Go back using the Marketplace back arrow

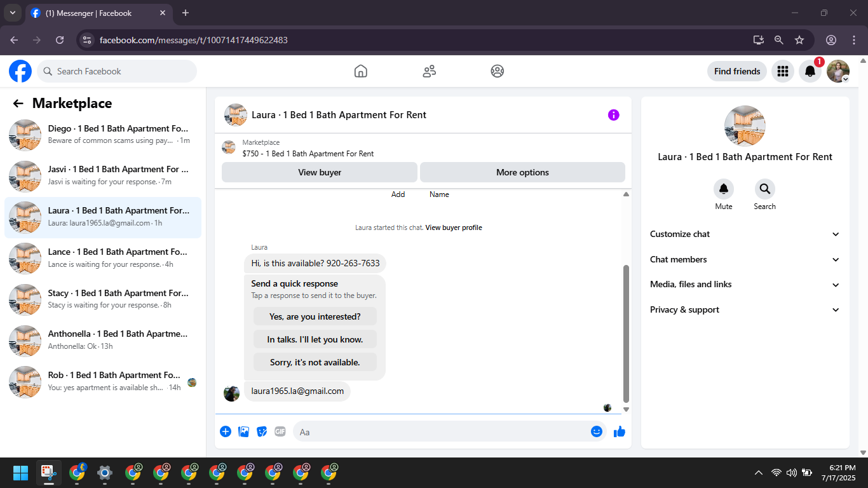click(x=18, y=104)
